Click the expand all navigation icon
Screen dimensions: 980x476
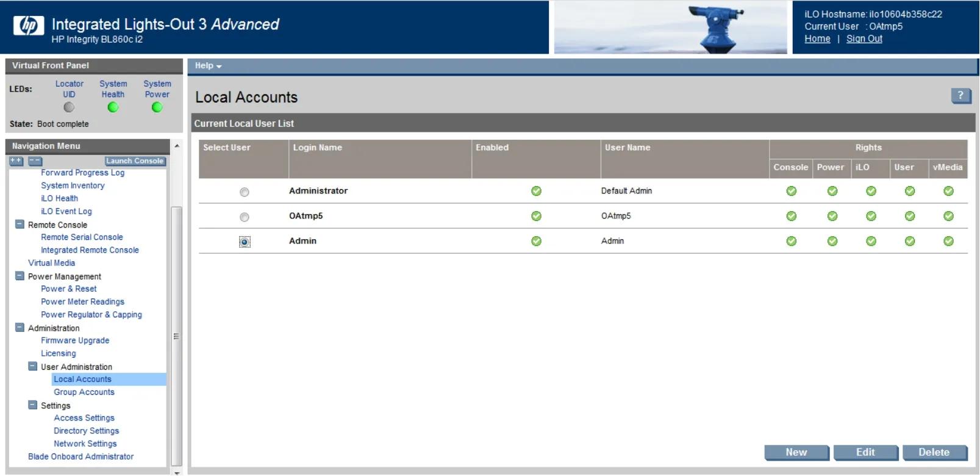click(16, 161)
